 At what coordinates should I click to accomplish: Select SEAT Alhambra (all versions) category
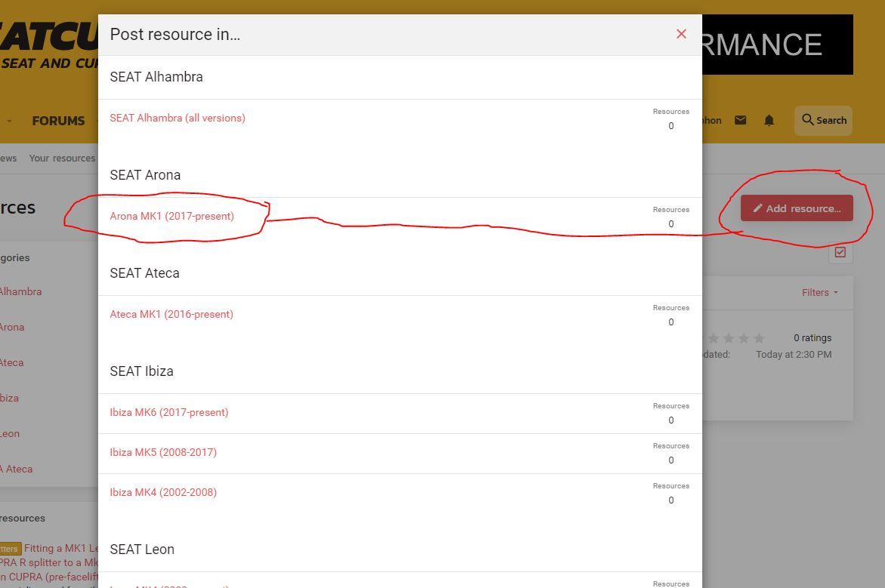[177, 118]
